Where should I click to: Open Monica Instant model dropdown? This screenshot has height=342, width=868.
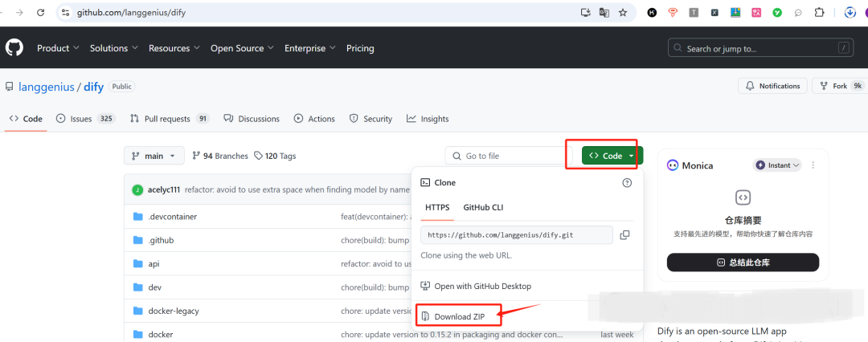pyautogui.click(x=777, y=165)
